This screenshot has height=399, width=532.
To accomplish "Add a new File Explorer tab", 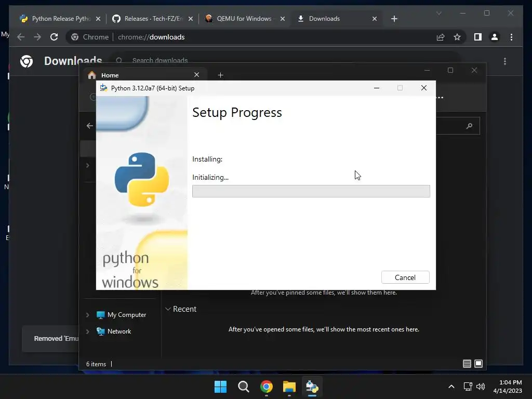I will pyautogui.click(x=220, y=75).
